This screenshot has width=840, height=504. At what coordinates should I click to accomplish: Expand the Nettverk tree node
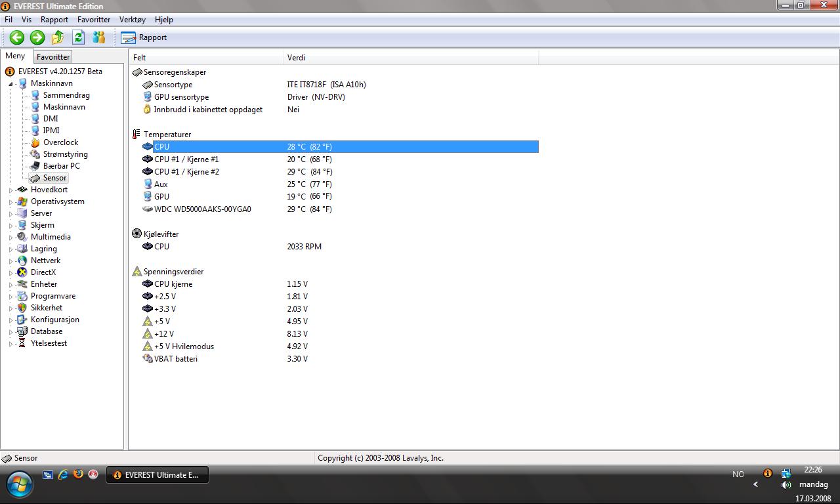pyautogui.click(x=10, y=261)
